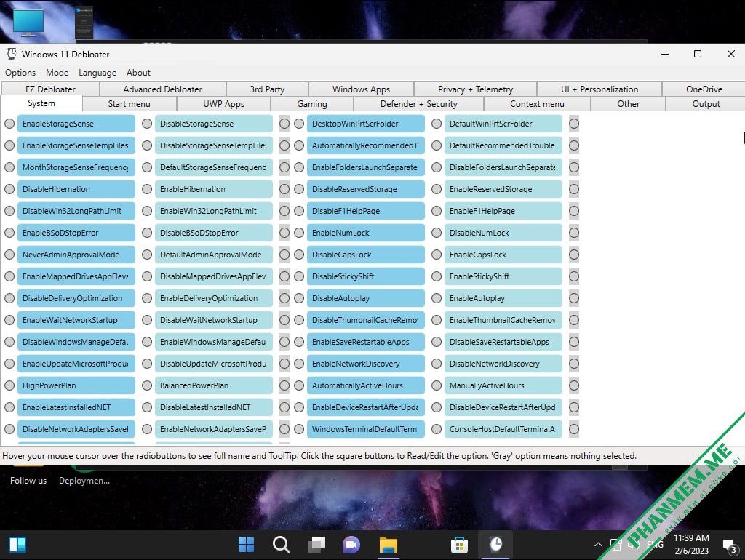Select the DisableHibernation radio button
The height and width of the screenshot is (560, 745).
pos(9,190)
